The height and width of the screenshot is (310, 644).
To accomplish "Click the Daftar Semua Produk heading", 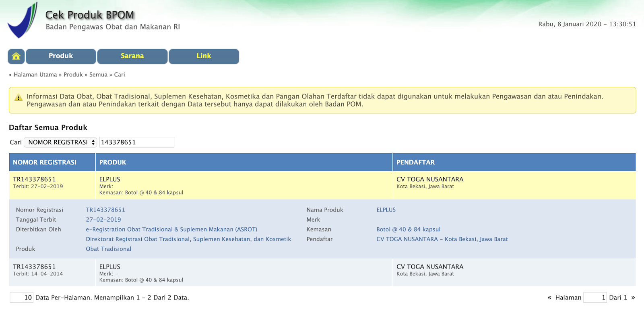I will [48, 127].
